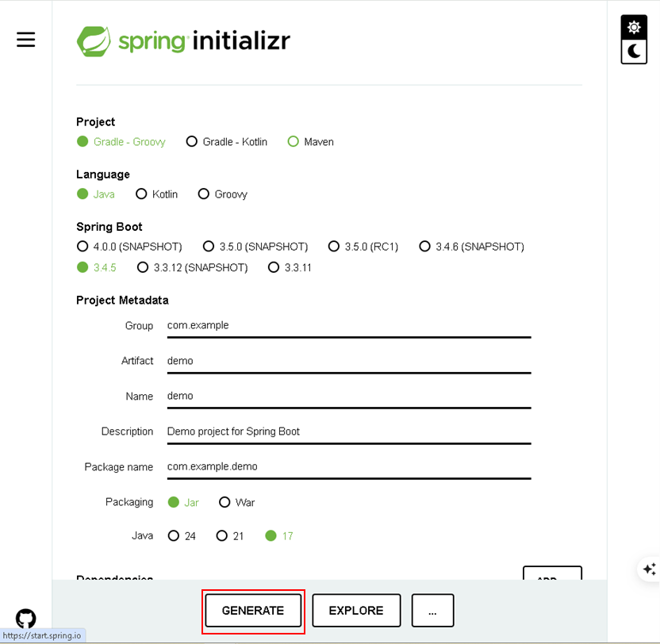The height and width of the screenshot is (644, 660).
Task: Open the hamburger menu
Action: [x=25, y=40]
